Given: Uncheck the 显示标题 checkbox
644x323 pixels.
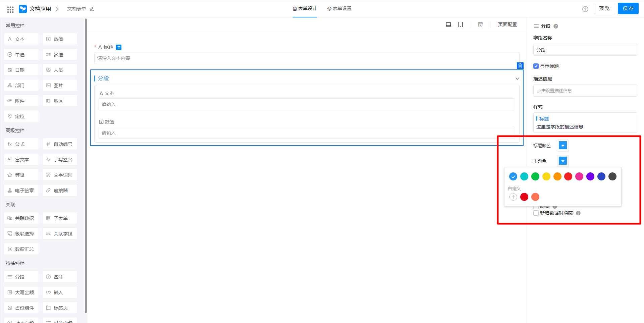Looking at the screenshot, I should 536,66.
